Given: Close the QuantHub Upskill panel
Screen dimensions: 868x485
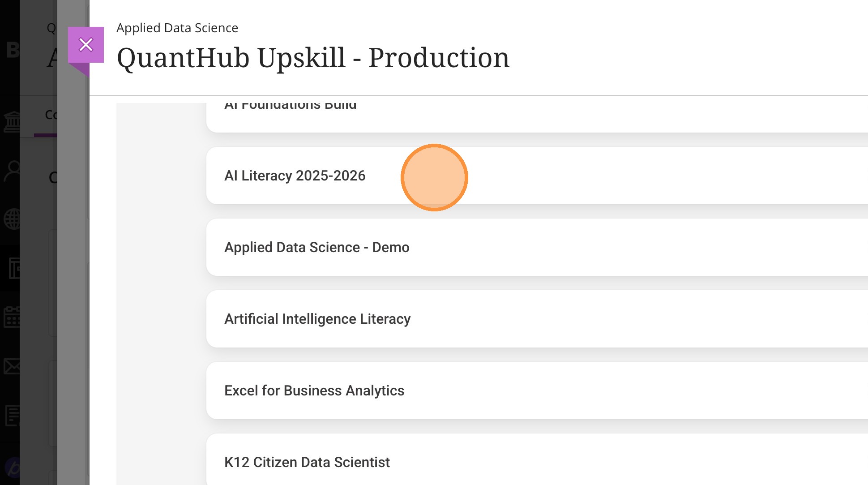Looking at the screenshot, I should (x=86, y=45).
